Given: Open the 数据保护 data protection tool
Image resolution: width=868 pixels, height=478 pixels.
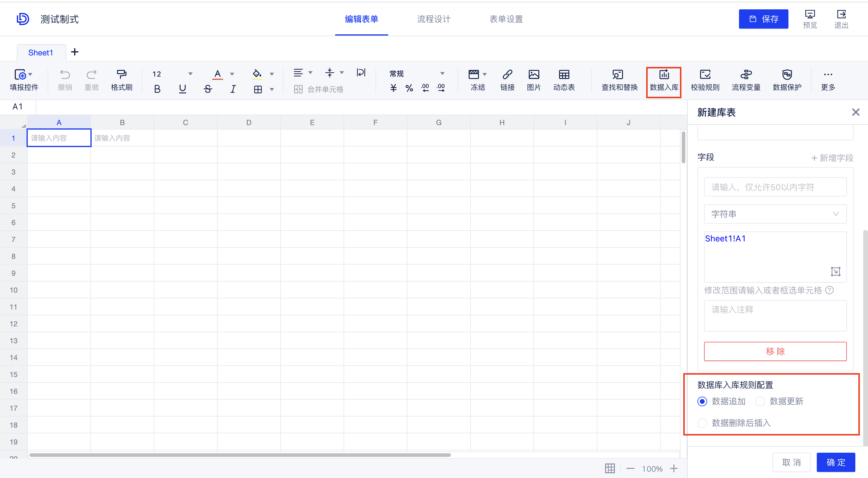Looking at the screenshot, I should point(788,80).
